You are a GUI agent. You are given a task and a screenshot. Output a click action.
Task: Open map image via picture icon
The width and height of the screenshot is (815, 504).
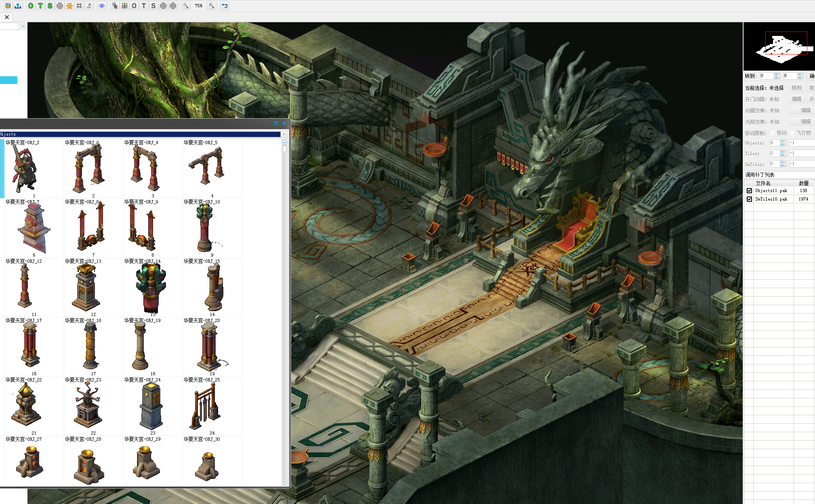click(x=8, y=6)
